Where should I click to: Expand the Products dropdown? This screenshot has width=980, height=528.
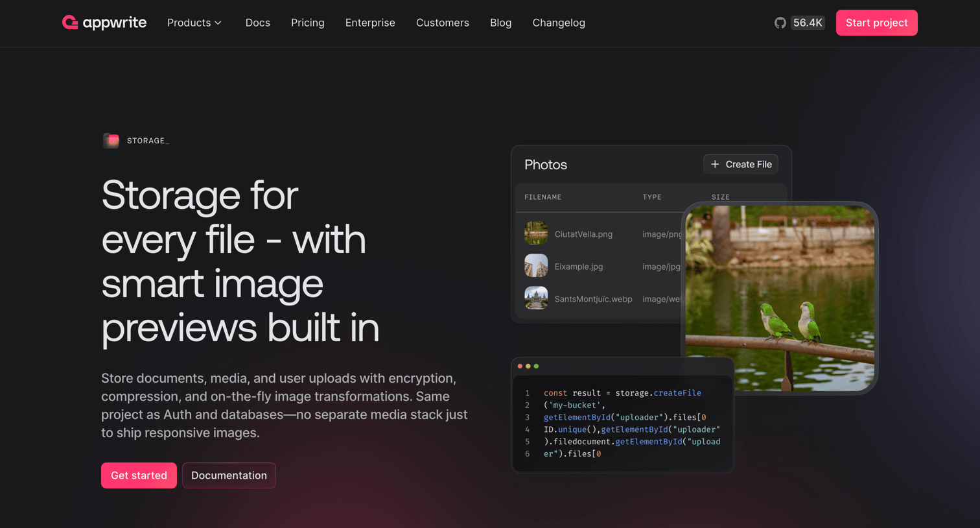pyautogui.click(x=194, y=23)
